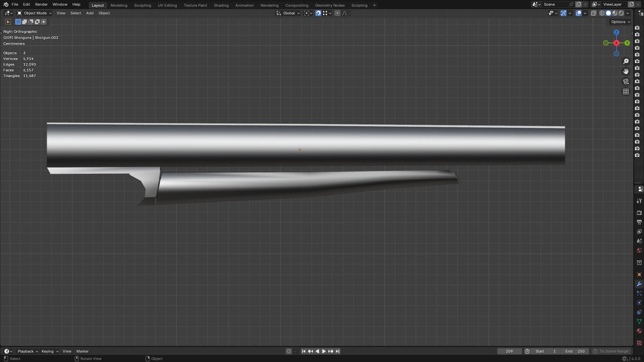This screenshot has width=644, height=362.
Task: Open the Physics properties tab
Action: [639, 302]
